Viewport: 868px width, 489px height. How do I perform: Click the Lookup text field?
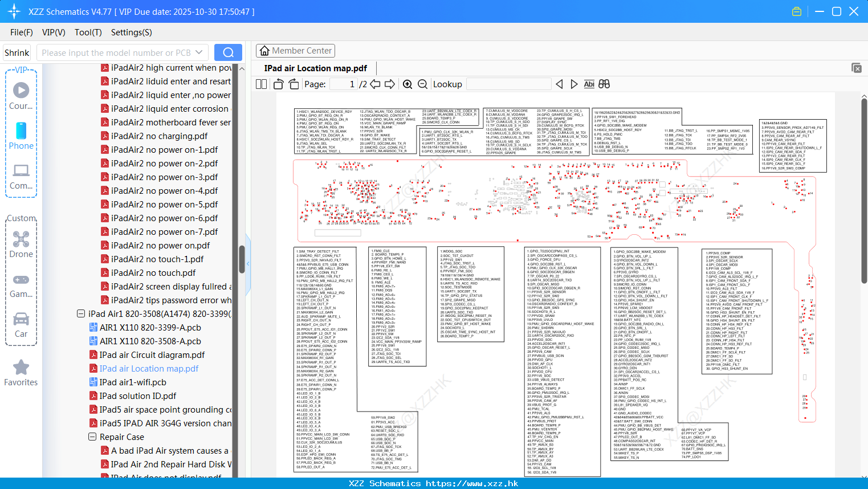tap(509, 84)
